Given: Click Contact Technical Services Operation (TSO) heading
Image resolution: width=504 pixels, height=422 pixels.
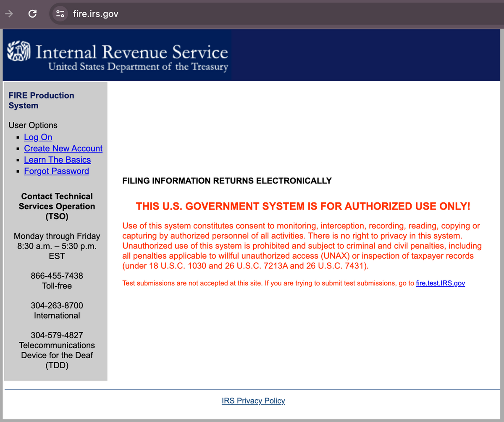Looking at the screenshot, I should pyautogui.click(x=57, y=206).
